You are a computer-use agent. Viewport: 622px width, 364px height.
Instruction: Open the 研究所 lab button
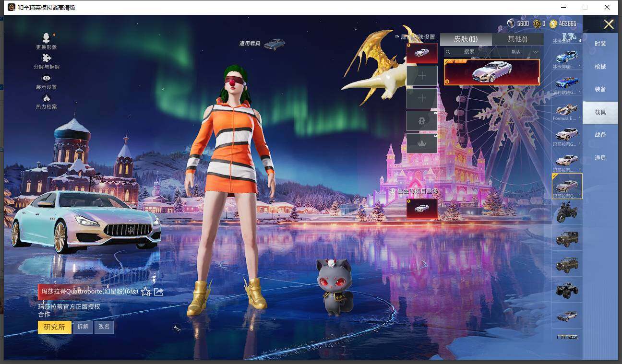point(55,327)
